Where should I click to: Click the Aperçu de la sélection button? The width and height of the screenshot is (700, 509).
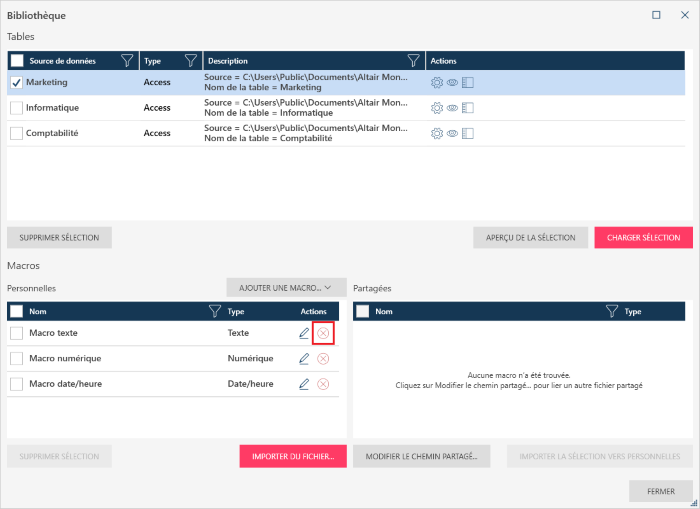click(530, 238)
